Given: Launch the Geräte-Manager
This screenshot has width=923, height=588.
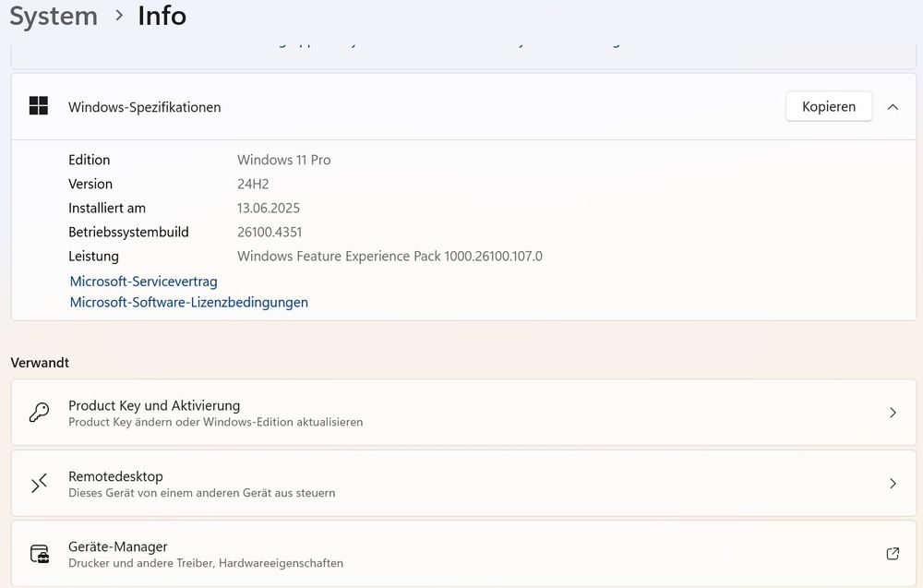Looking at the screenshot, I should click(x=464, y=553).
